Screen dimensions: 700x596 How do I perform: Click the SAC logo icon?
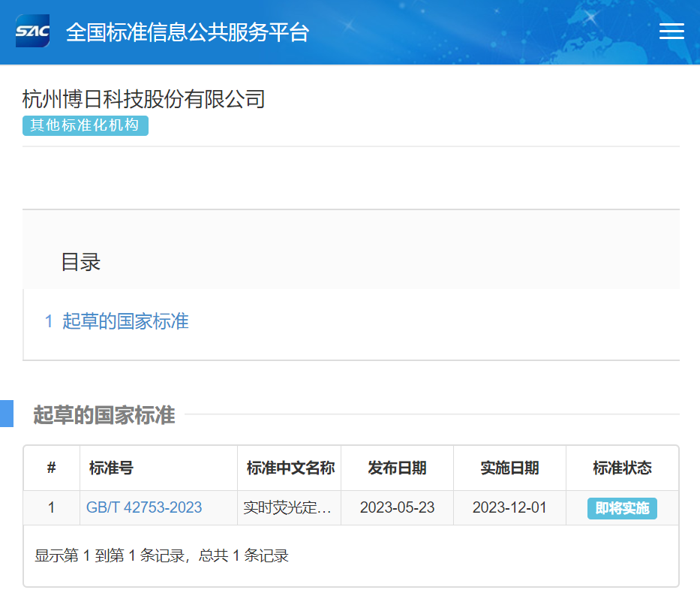tap(32, 32)
